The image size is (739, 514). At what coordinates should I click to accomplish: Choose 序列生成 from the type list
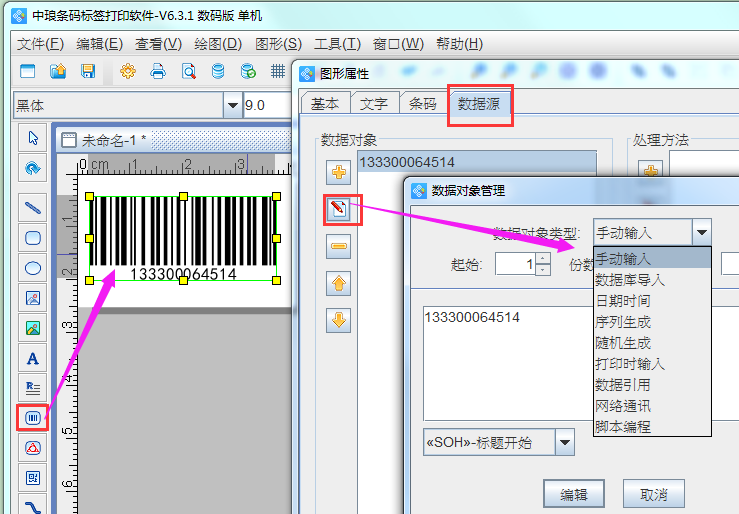pos(623,322)
